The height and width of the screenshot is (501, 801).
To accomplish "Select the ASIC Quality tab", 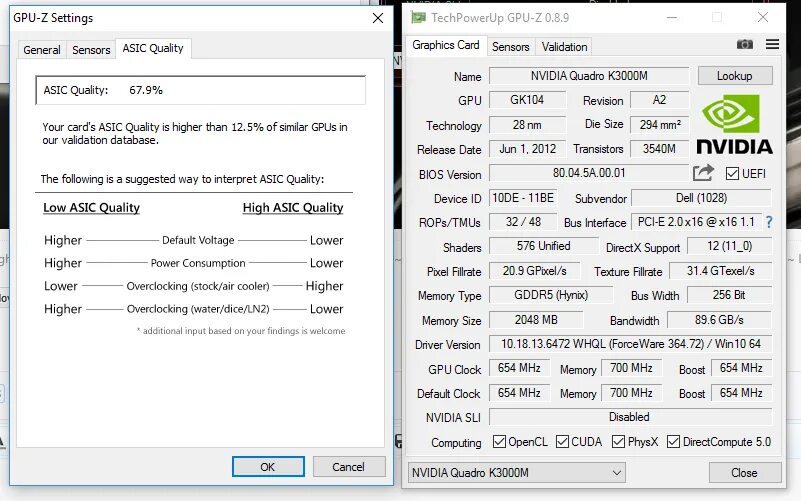I will (153, 49).
